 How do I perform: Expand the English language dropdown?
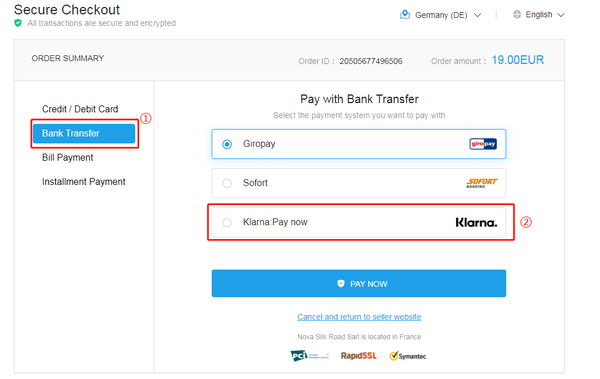click(539, 15)
